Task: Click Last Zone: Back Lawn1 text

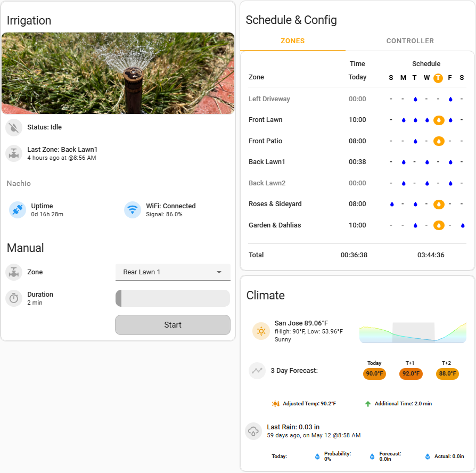Action: click(x=62, y=150)
